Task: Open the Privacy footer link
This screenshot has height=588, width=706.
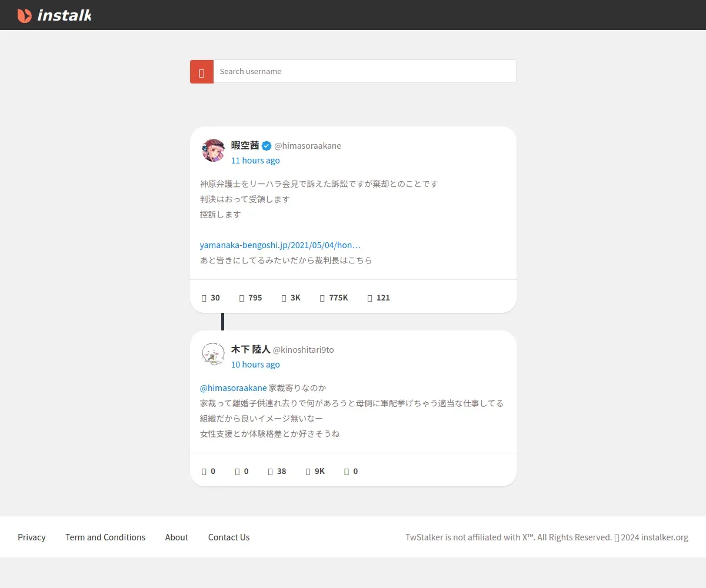Action: pyautogui.click(x=32, y=537)
